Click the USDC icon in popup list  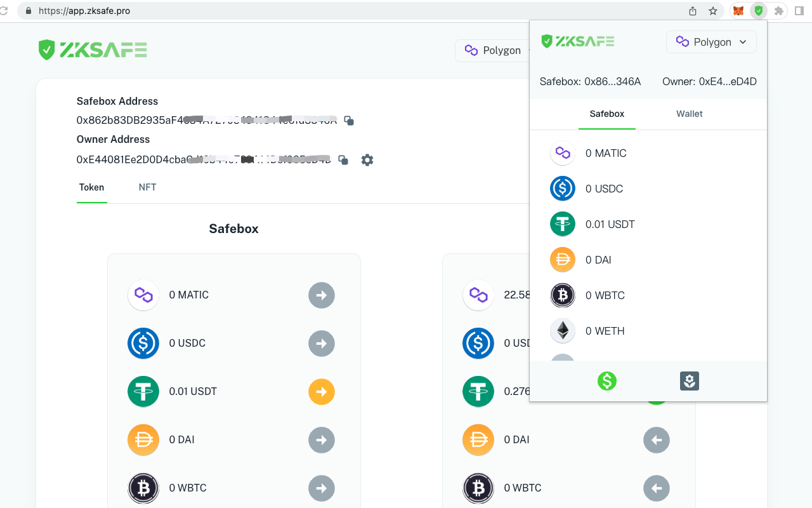point(563,189)
